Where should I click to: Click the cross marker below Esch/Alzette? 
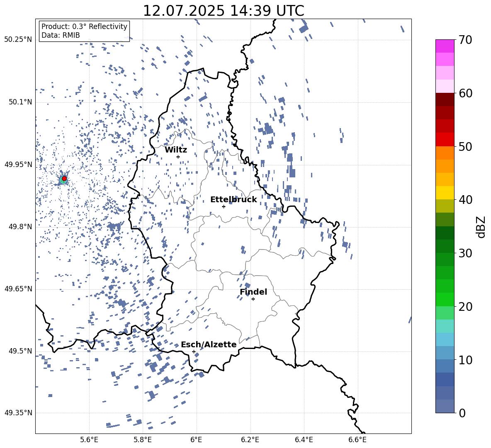tap(194, 351)
